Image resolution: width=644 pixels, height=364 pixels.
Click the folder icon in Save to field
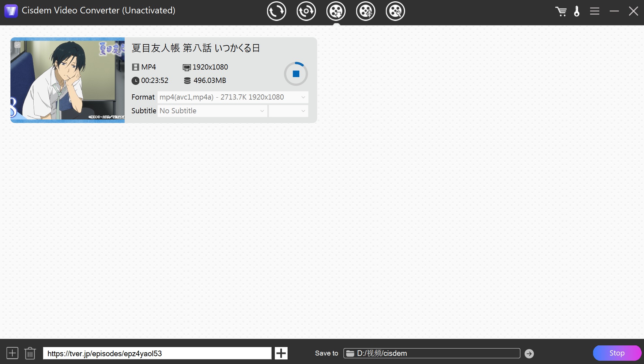point(350,354)
